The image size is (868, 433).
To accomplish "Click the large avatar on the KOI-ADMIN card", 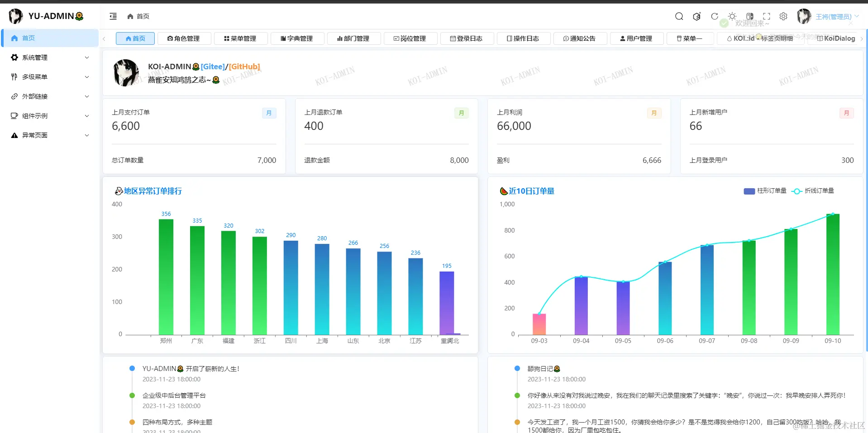I will pyautogui.click(x=126, y=73).
